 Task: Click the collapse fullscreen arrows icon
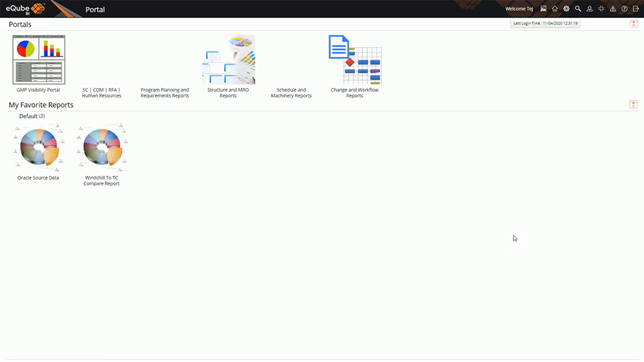pyautogui.click(x=601, y=9)
